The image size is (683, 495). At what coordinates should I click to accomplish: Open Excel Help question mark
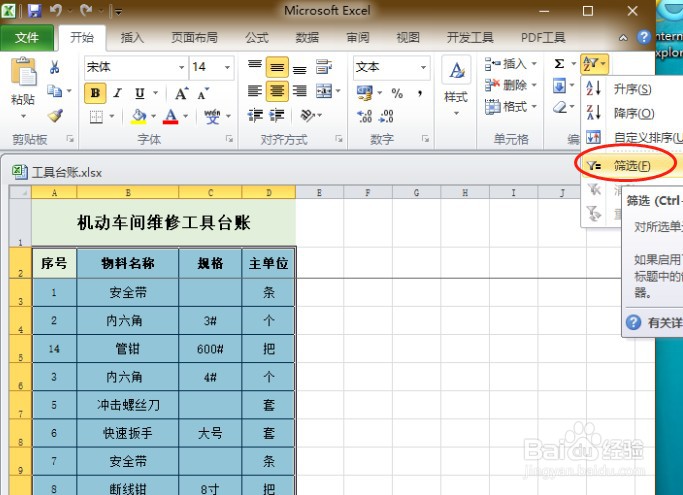point(644,37)
